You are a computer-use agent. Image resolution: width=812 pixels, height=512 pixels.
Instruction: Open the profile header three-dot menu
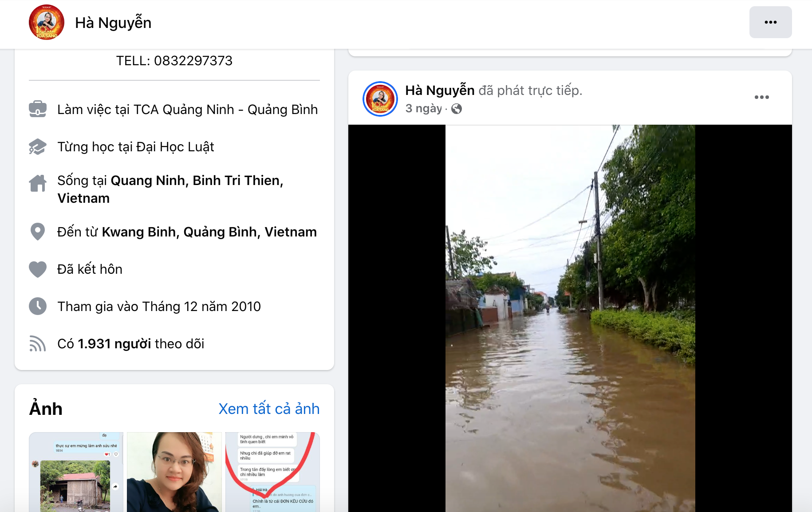(771, 22)
